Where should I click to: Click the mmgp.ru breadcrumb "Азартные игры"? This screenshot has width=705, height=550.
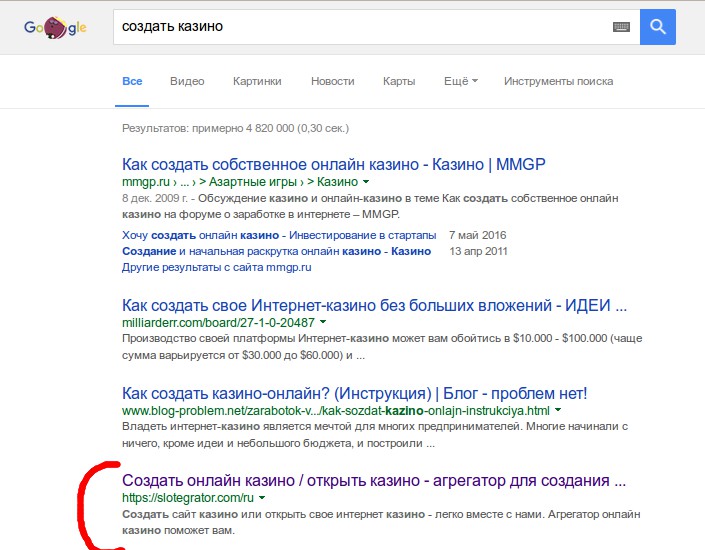pos(253,182)
